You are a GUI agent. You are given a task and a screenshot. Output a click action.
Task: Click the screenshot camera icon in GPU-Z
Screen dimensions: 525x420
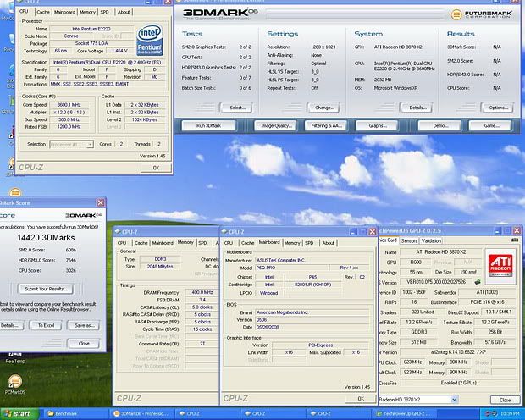515,240
